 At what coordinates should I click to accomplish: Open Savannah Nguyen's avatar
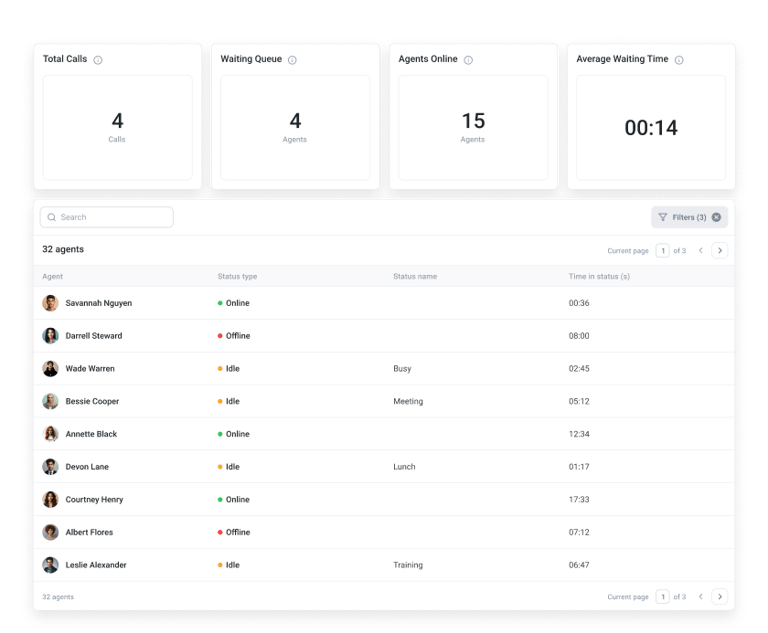(x=50, y=303)
